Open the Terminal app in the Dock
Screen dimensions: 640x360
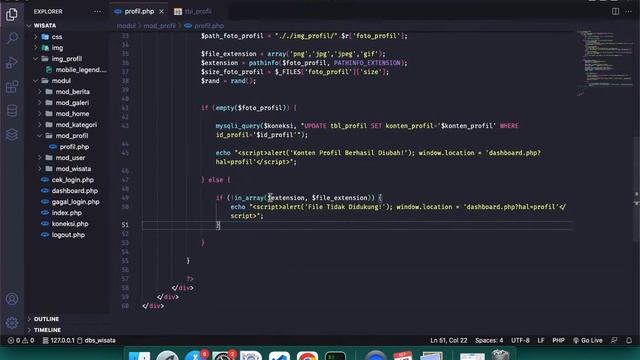click(336, 356)
